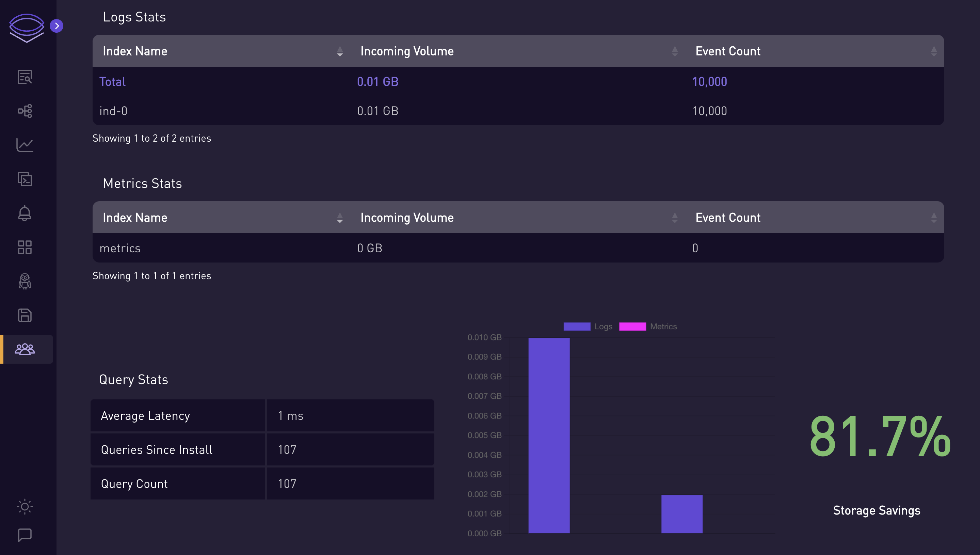The image size is (980, 555).
Task: Click the Storage Savings caption
Action: click(877, 510)
